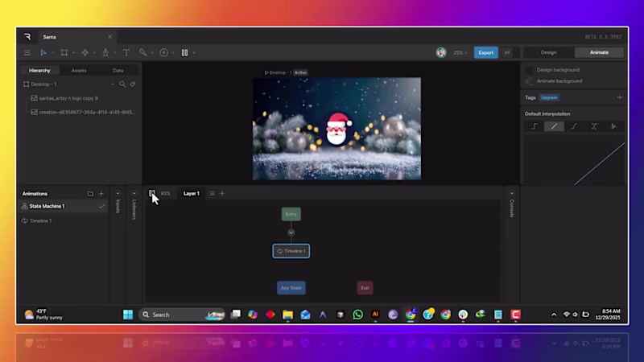Image resolution: width=644 pixels, height=362 pixels.
Task: Expand the Listeners panel
Action: tap(134, 193)
